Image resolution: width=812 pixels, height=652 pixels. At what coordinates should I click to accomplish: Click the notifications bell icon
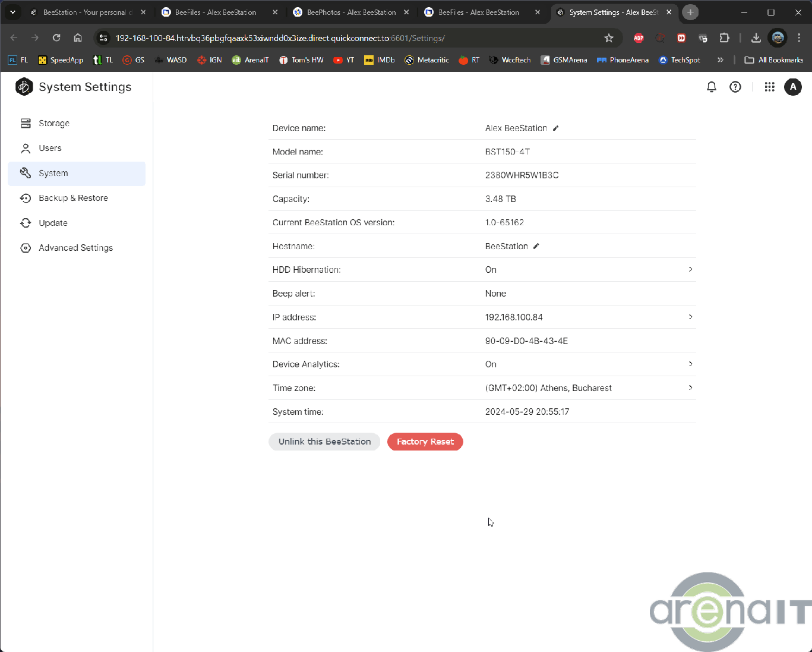click(711, 87)
